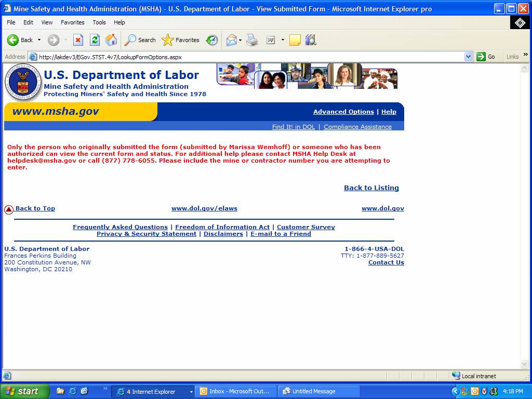The height and width of the screenshot is (399, 532).
Task: Expand Back button history dropdown
Action: (x=39, y=40)
